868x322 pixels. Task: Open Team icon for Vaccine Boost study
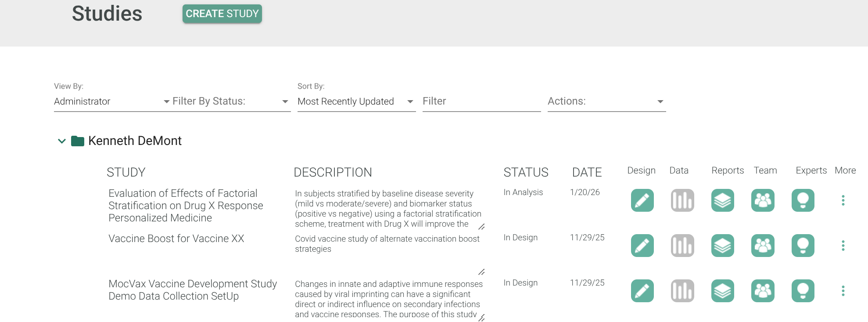[763, 246]
